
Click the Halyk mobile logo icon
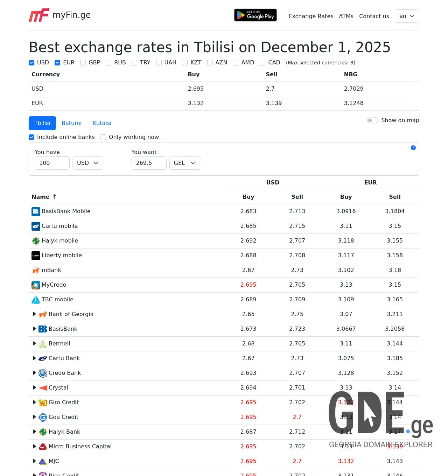tap(36, 241)
